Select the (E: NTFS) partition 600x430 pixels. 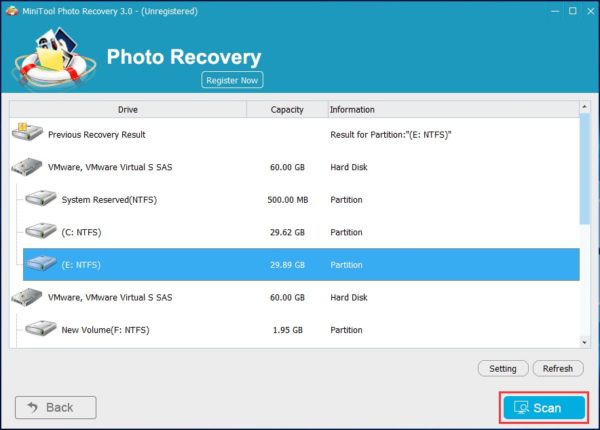tap(301, 265)
